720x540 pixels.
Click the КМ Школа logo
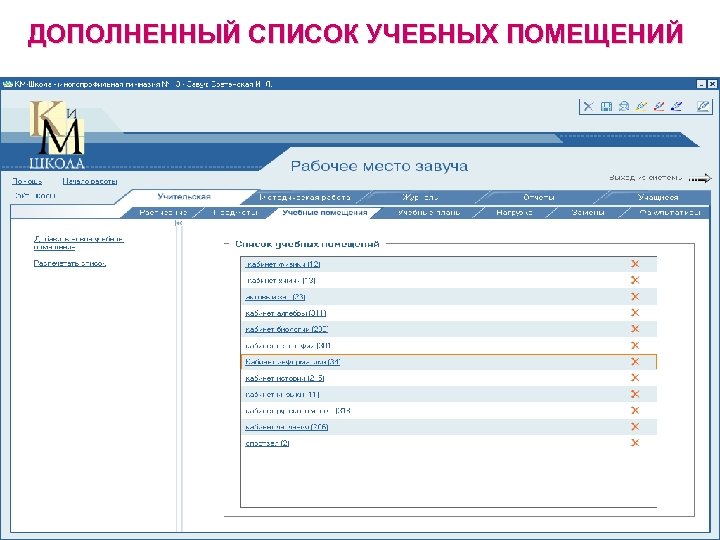click(57, 135)
